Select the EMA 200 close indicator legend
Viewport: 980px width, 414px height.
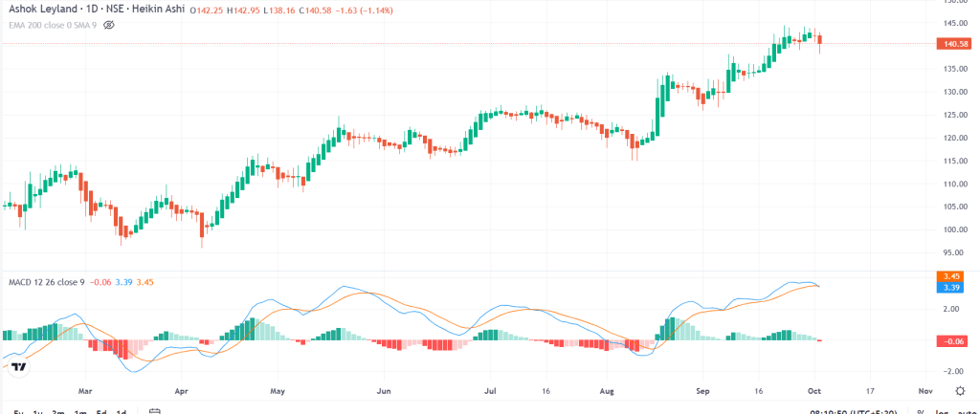tap(50, 24)
